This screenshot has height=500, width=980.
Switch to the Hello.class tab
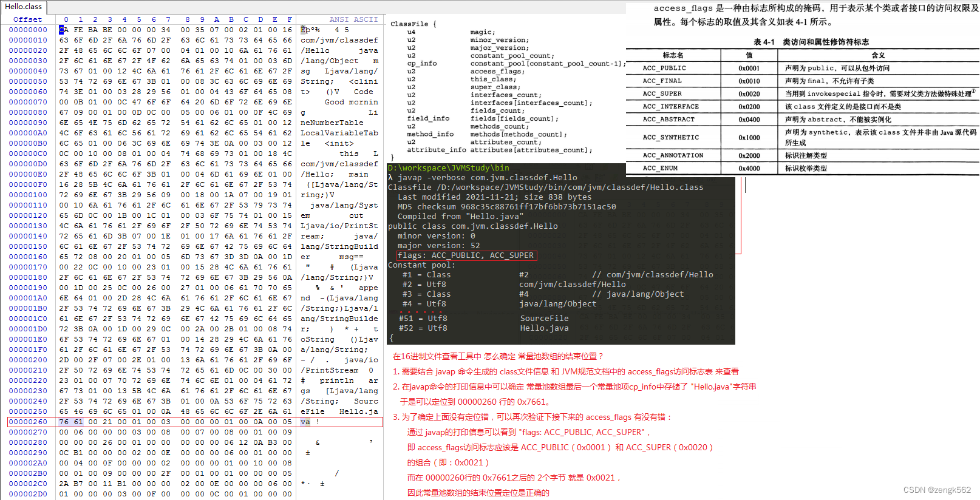click(x=23, y=7)
